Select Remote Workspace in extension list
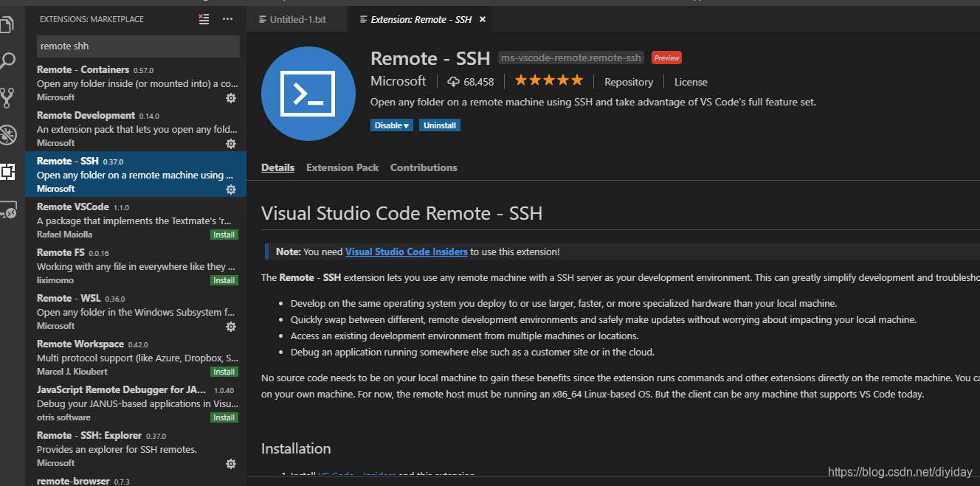This screenshot has height=486, width=980. (x=136, y=357)
